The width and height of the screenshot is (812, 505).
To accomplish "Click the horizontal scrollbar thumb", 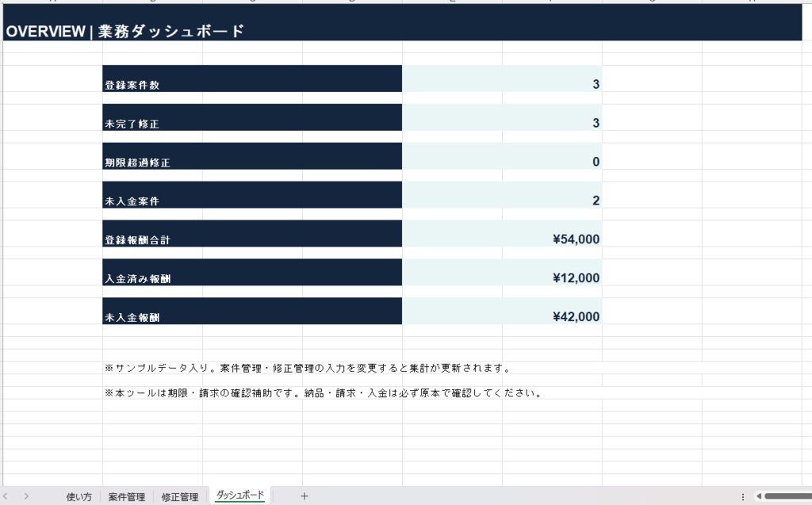I will pos(787,496).
